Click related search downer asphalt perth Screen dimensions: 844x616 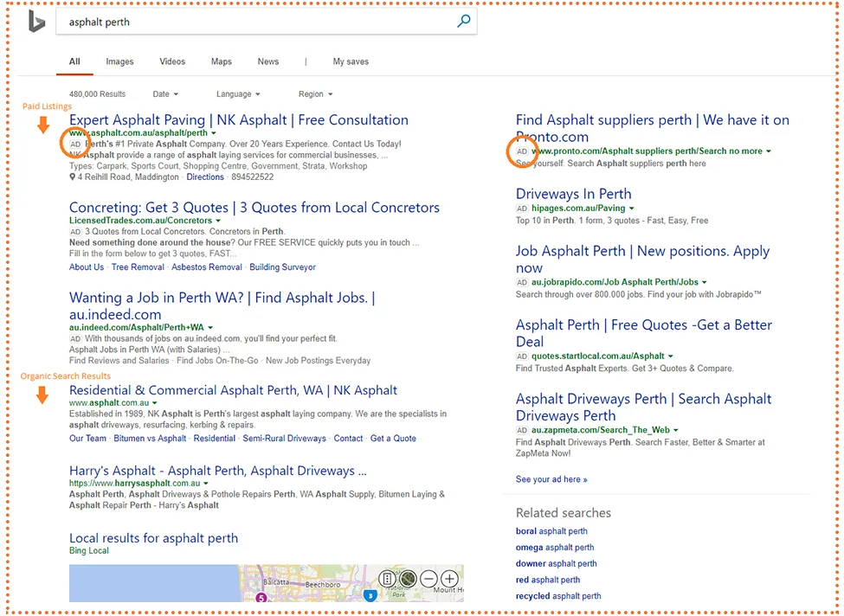click(x=556, y=564)
